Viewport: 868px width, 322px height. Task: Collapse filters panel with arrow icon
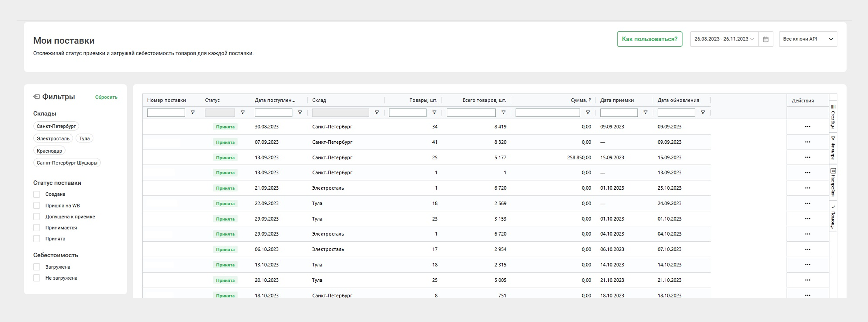(36, 97)
